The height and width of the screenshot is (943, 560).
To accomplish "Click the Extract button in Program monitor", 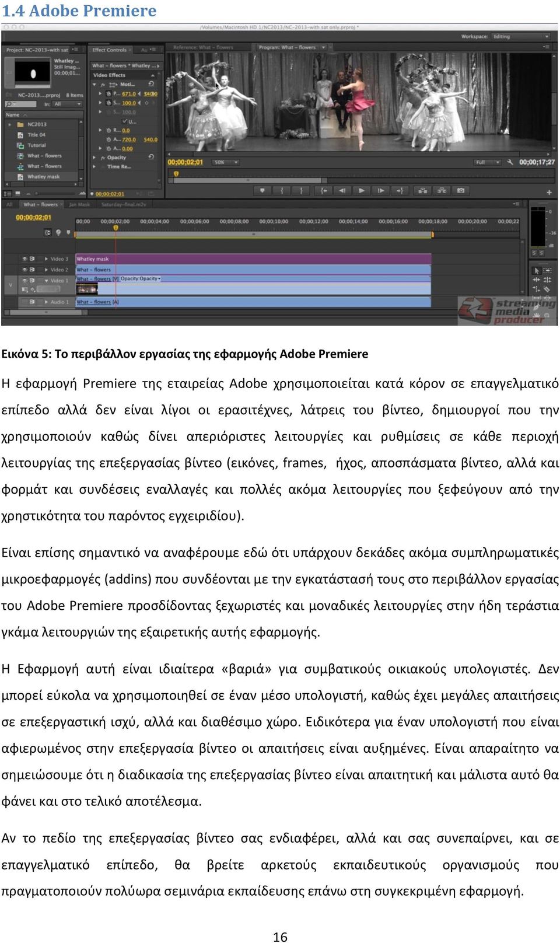I will 442,191.
